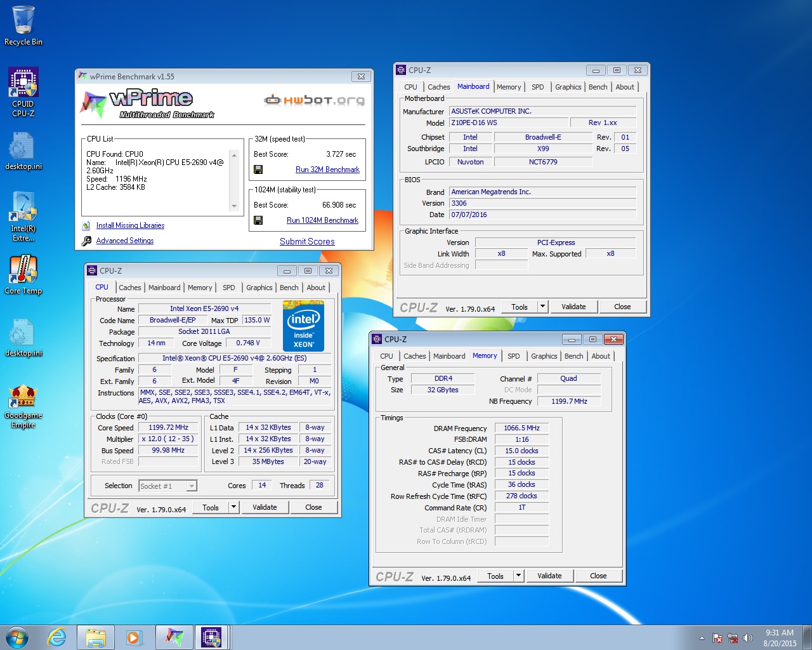
Task: Open About tab in Mainboard window
Action: pyautogui.click(x=625, y=87)
